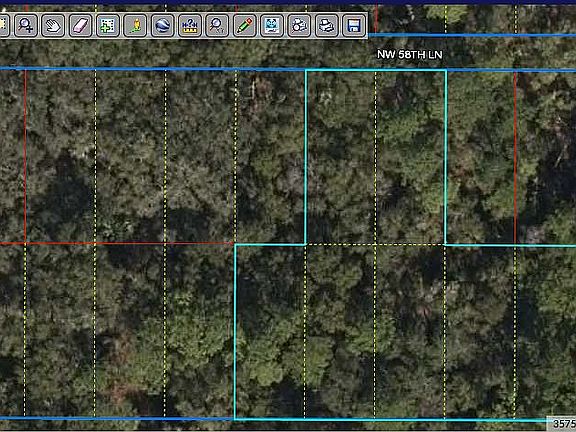The height and width of the screenshot is (432, 576).
Task: Click the identify magnifier query tool
Action: pos(217,25)
